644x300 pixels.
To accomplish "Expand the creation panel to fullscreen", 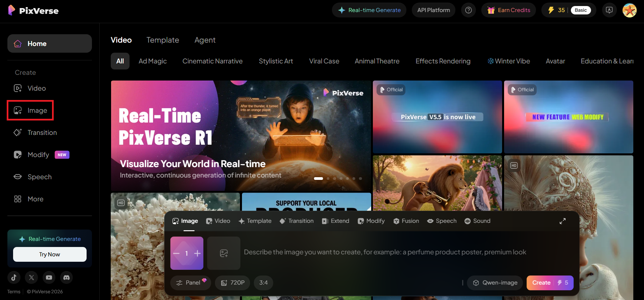I will coord(563,221).
